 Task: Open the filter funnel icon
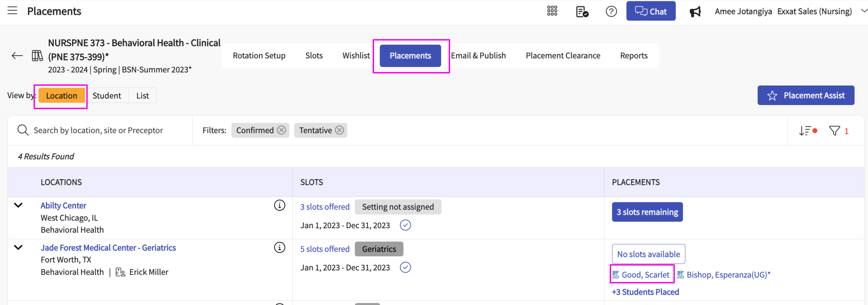tap(834, 131)
